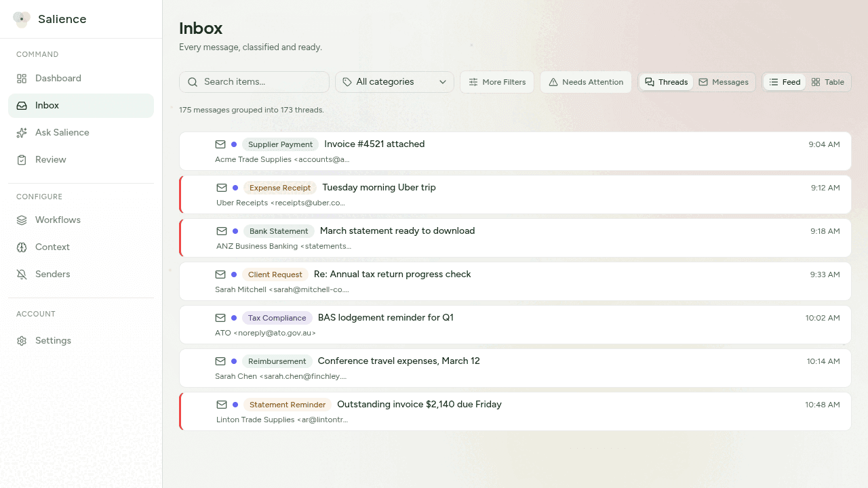Click the chevron arrow of All categories
868x488 pixels.
[443, 82]
